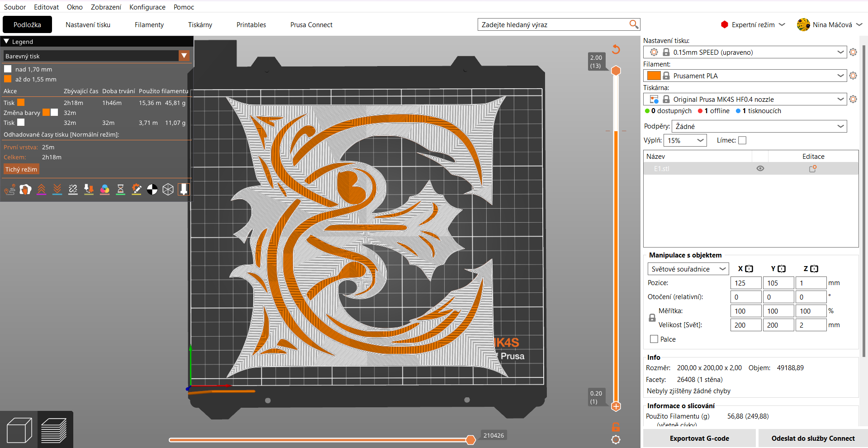Click undo color change arrow above slider
Screen dimensions: 868x448
(616, 49)
